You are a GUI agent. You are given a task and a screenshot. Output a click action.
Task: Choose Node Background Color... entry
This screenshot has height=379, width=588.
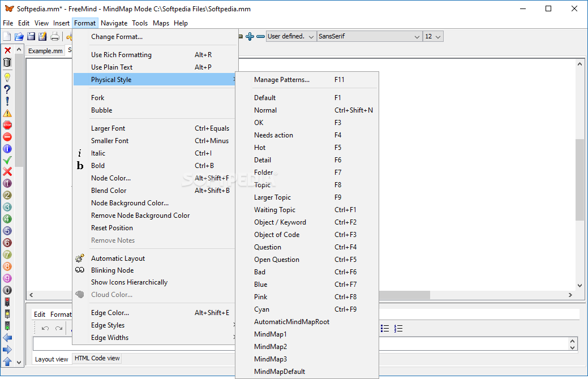point(154,203)
